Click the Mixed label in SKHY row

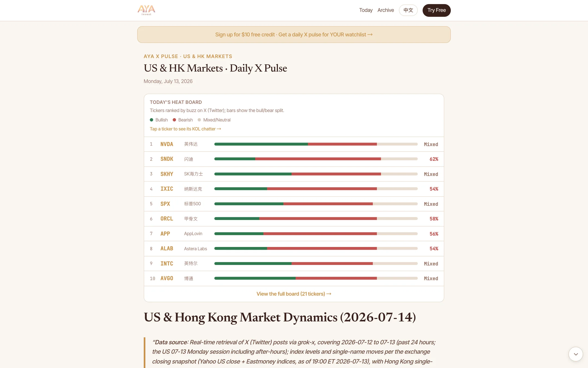pos(431,174)
